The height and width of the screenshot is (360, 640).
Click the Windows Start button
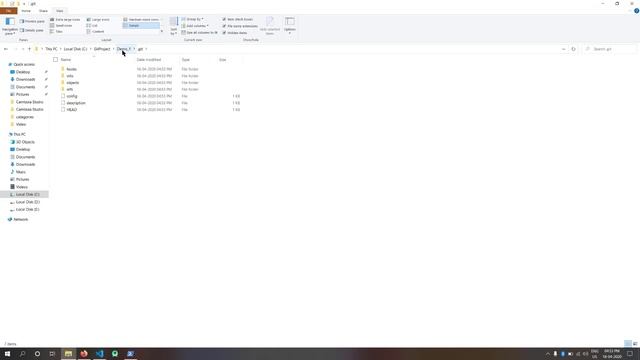pyautogui.click(x=7, y=353)
